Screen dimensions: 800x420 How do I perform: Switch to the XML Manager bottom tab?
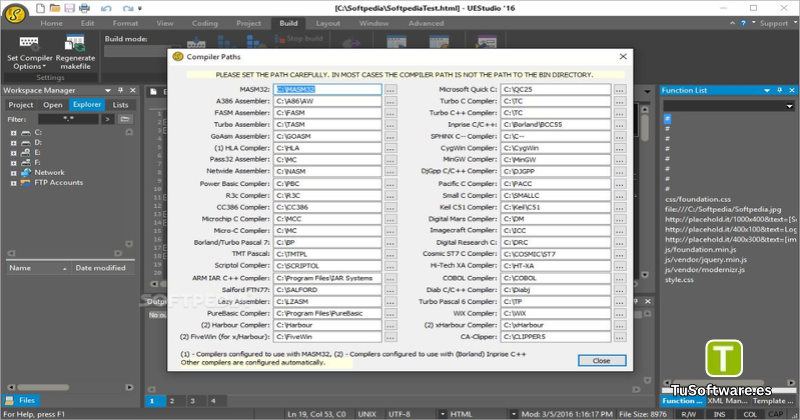[x=727, y=401]
